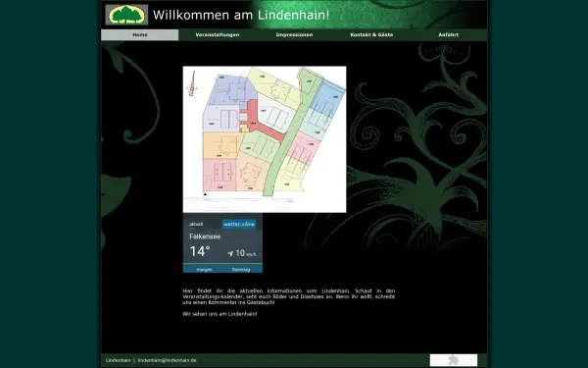
Task: Open the Veranstaltungen menu item
Action: (218, 34)
